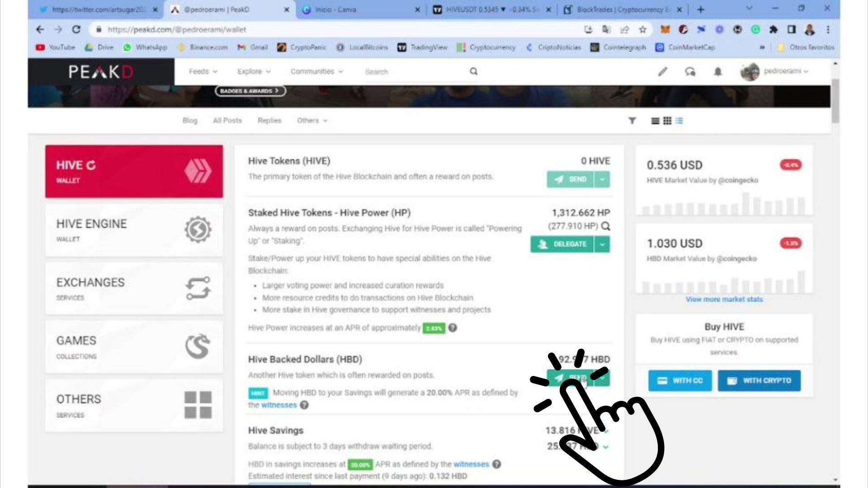The width and height of the screenshot is (868, 488).
Task: Click the PeakD search magnifier icon
Action: (x=474, y=71)
